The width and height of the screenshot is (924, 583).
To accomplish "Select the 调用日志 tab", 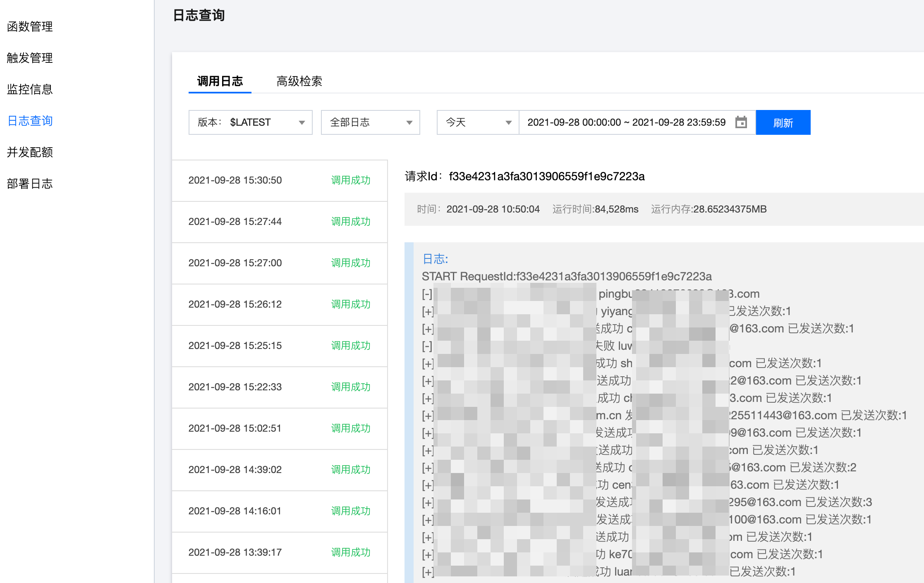I will (220, 81).
